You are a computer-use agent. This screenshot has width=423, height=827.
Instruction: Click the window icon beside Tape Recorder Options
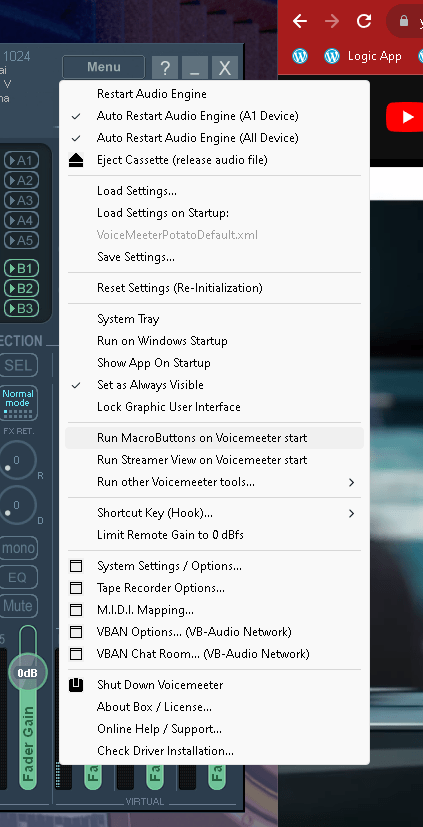(76, 588)
